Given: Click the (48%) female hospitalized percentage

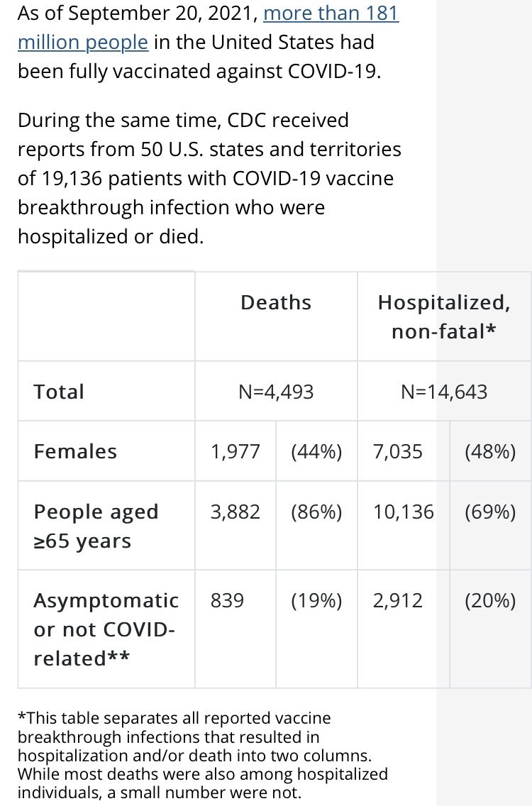Looking at the screenshot, I should coord(490,451).
